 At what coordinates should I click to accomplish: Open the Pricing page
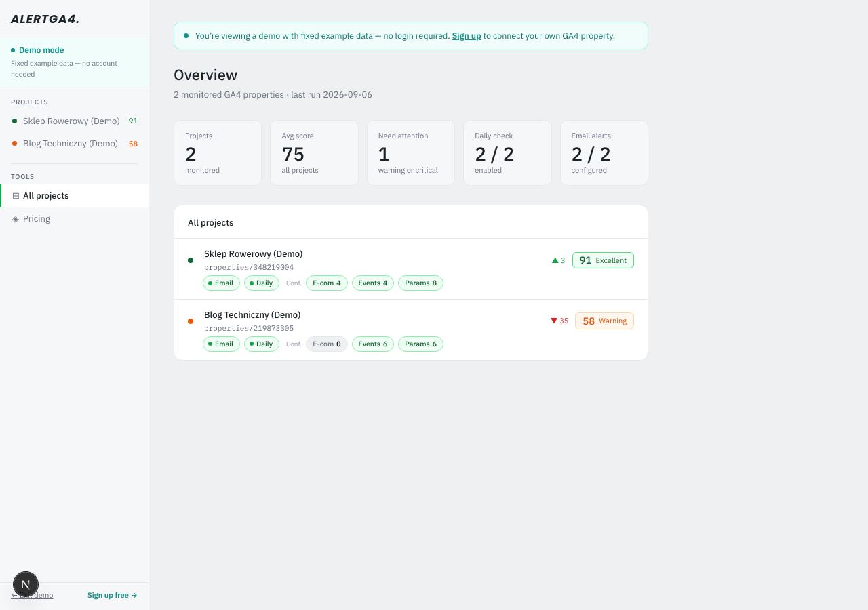[x=75, y=219]
